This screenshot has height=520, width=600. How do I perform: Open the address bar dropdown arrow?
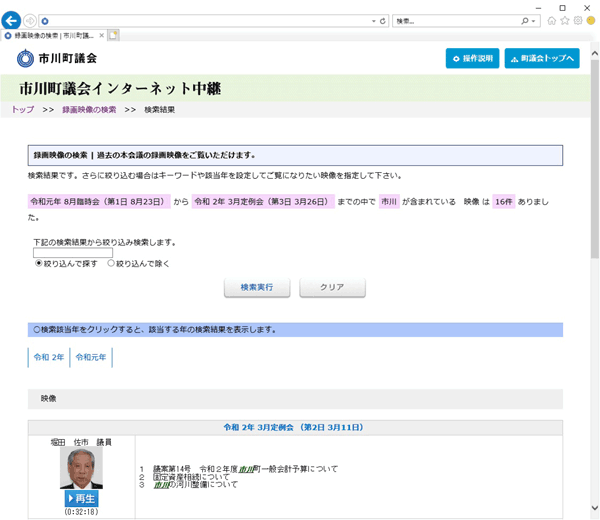(x=374, y=21)
